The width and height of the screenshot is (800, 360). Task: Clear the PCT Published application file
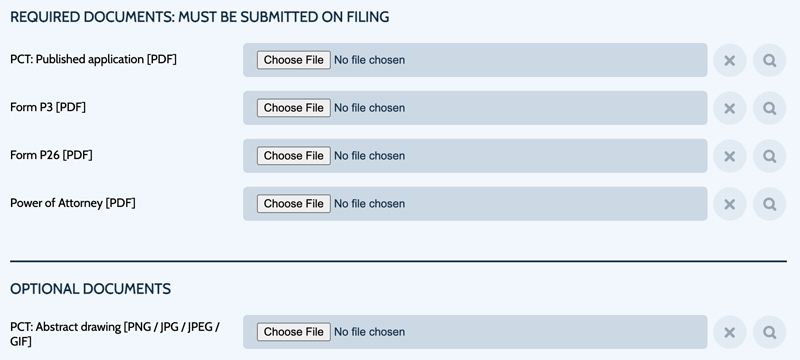[730, 60]
